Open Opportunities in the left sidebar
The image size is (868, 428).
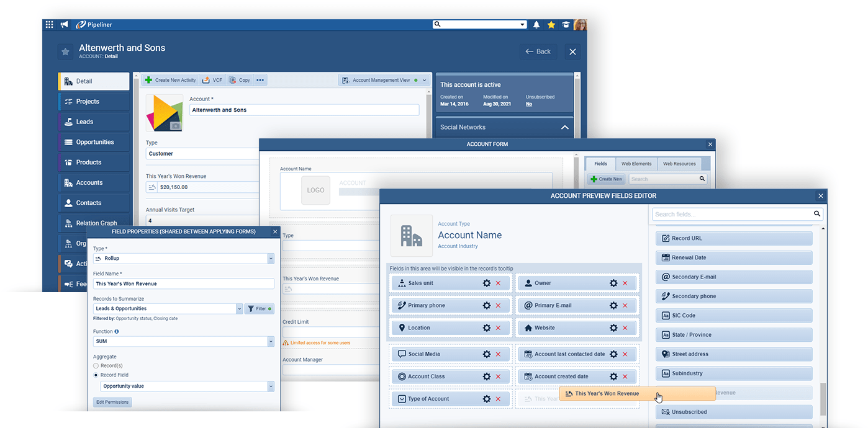(x=94, y=142)
